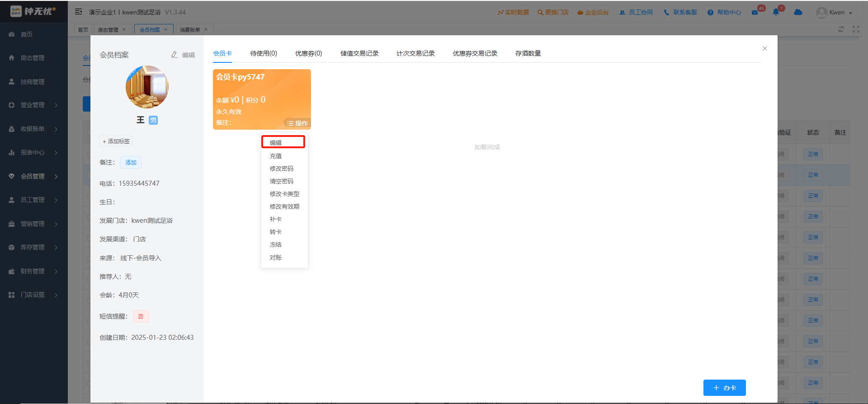868x404 pixels.
Task: Open 员工协同 staff collaboration
Action: click(x=636, y=12)
